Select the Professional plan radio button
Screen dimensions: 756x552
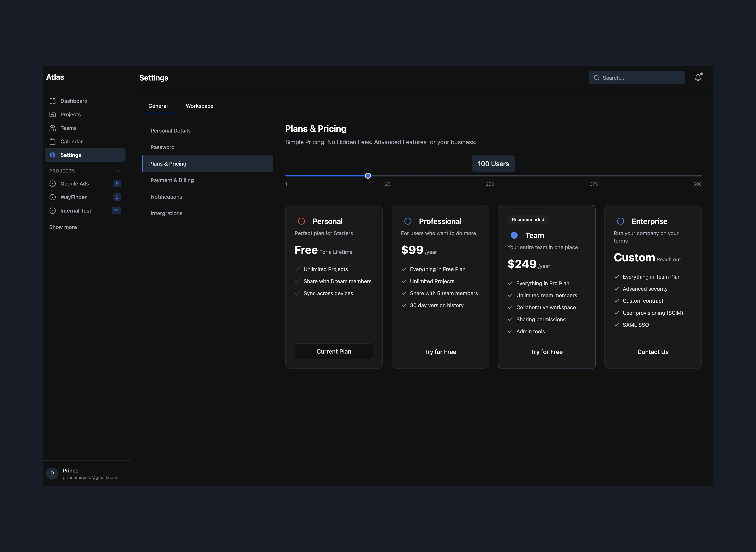click(x=408, y=221)
